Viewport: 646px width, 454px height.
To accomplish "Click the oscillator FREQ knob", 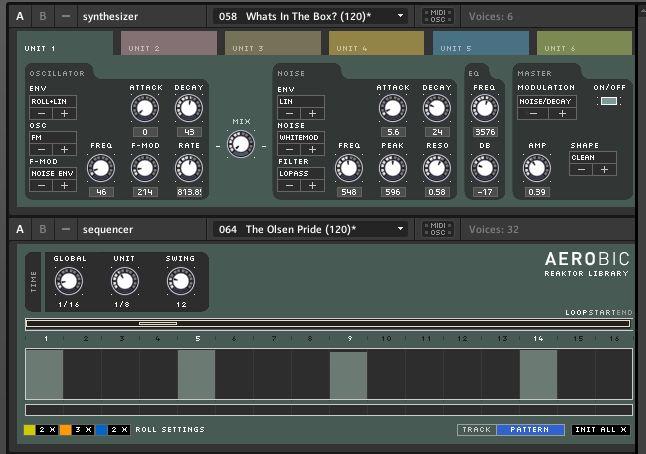I will coord(101,168).
